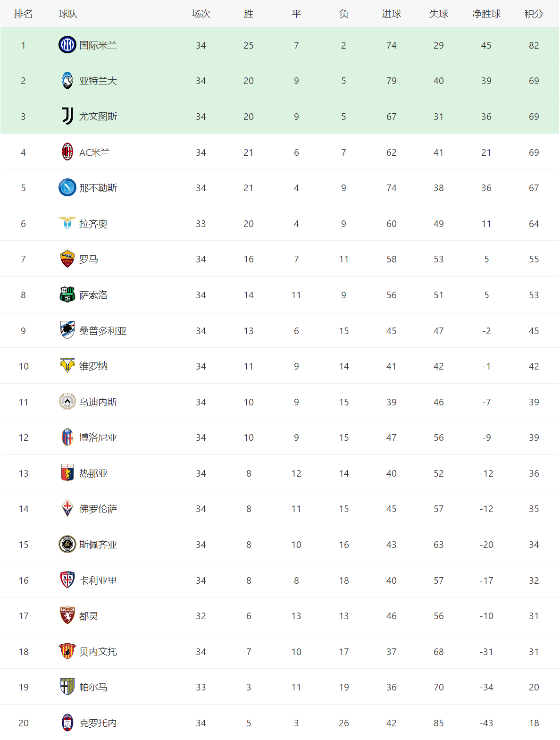Image resolution: width=560 pixels, height=740 pixels.
Task: Open the 国际米兰 team link
Action: 98,45
